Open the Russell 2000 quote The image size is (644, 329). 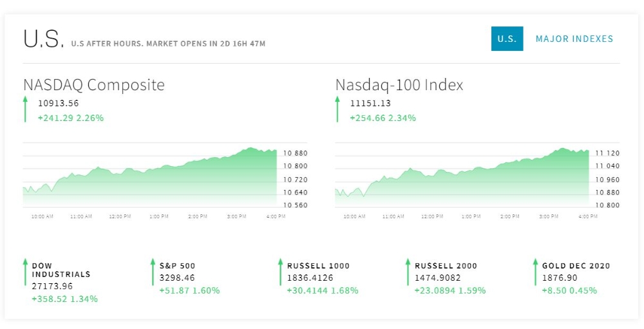click(x=446, y=265)
